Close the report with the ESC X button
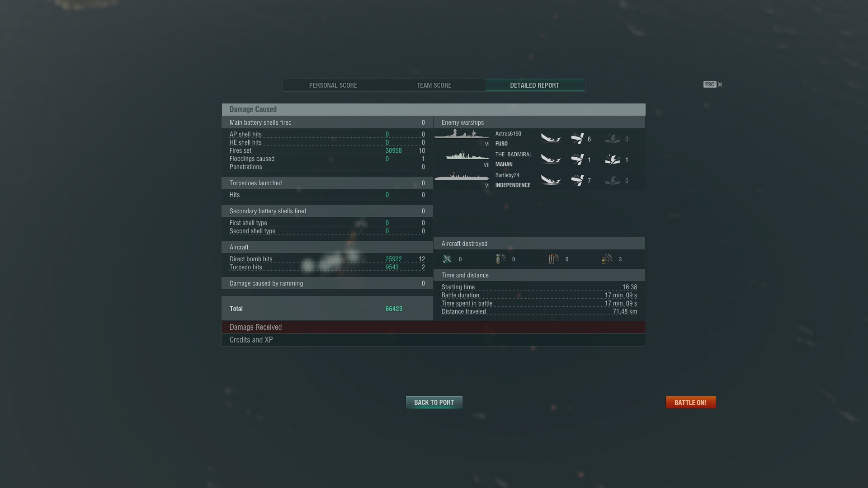 click(713, 84)
